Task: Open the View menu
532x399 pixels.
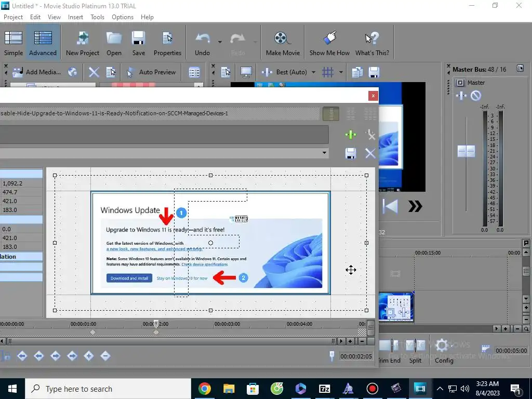Action: pyautogui.click(x=54, y=17)
